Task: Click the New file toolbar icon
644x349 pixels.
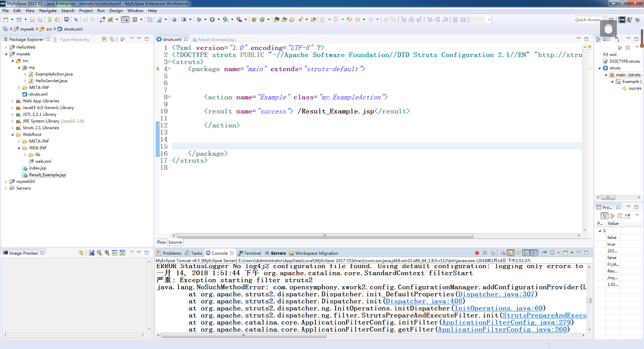Action: (x=6, y=20)
